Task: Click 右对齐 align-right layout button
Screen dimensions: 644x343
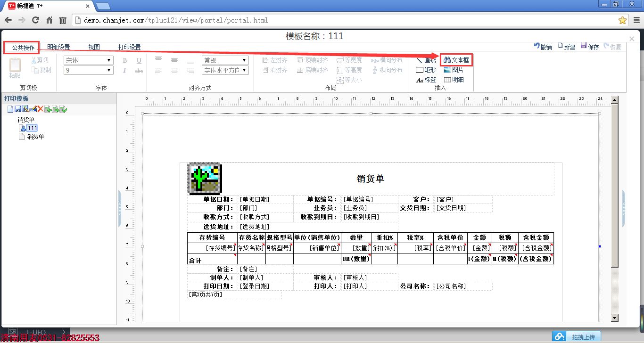Action: pos(274,70)
